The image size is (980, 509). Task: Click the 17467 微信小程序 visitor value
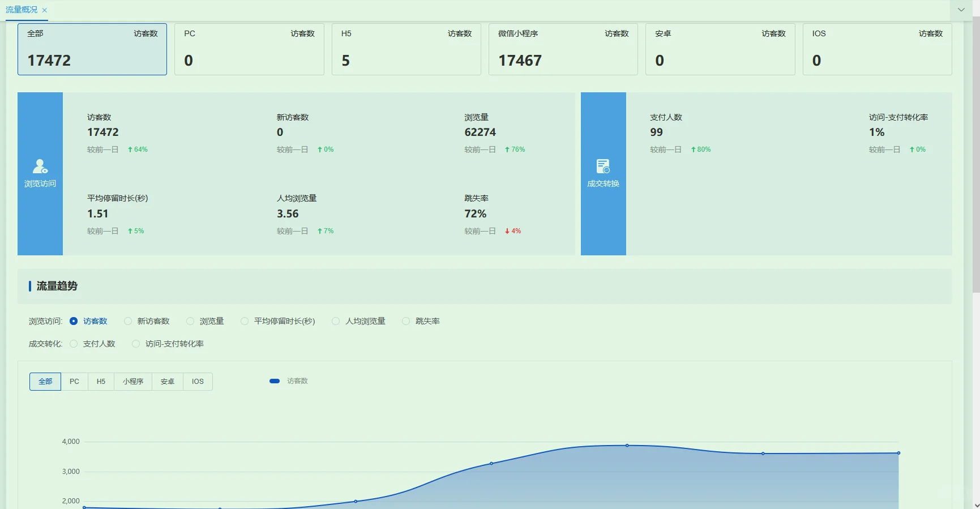520,61
